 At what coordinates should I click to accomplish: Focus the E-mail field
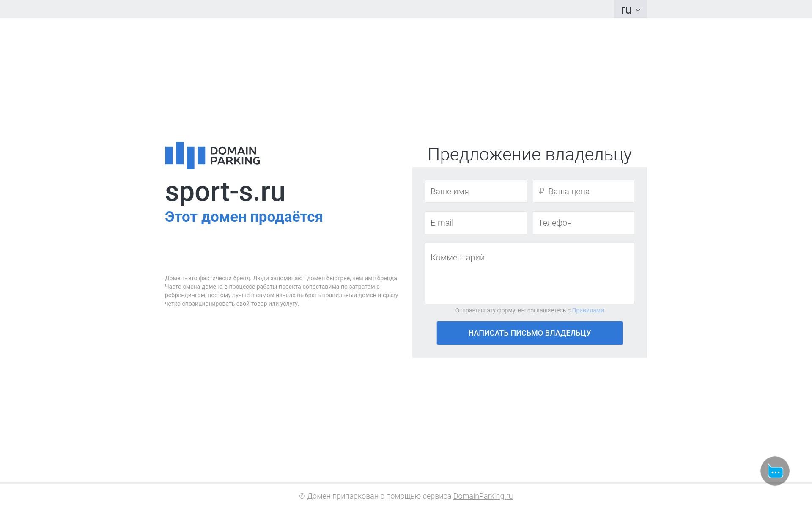click(x=476, y=223)
